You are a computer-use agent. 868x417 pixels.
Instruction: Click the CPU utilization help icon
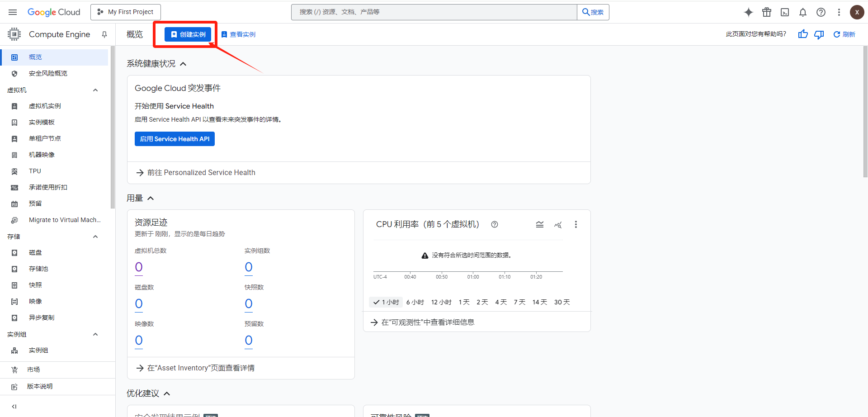(495, 224)
